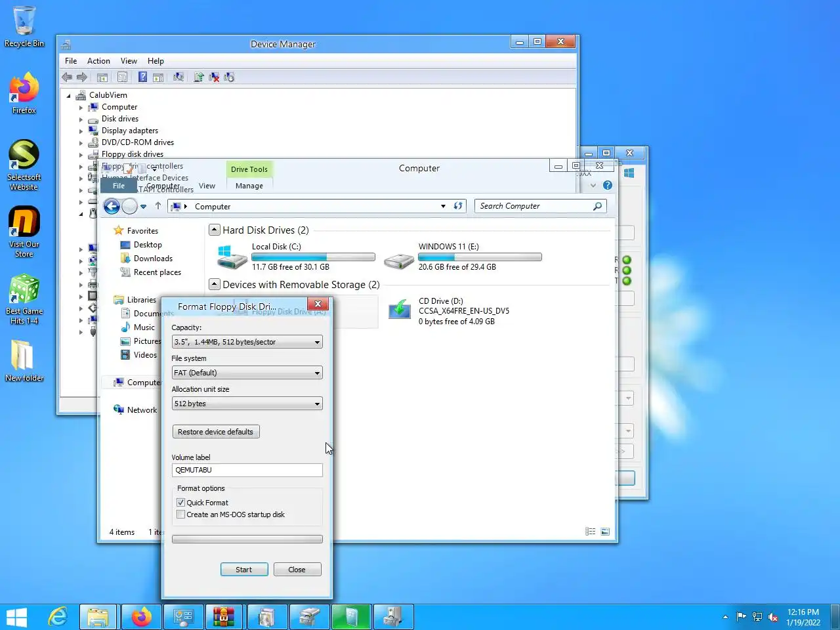Switch to large icons view in Computer window
This screenshot has height=630, width=840.
tap(605, 532)
